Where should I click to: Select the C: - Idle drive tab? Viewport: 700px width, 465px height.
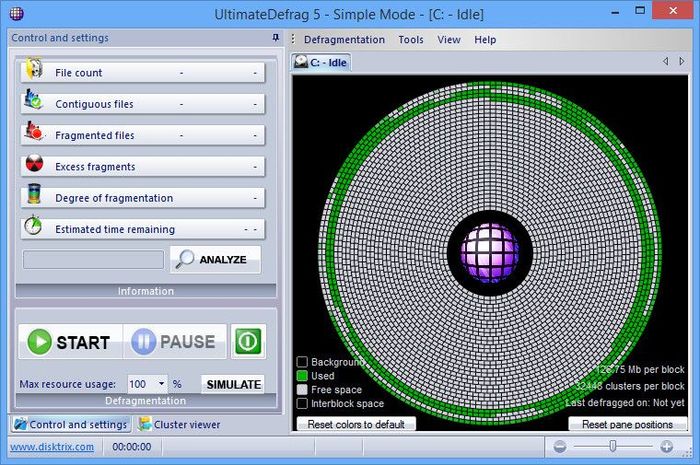pyautogui.click(x=321, y=62)
